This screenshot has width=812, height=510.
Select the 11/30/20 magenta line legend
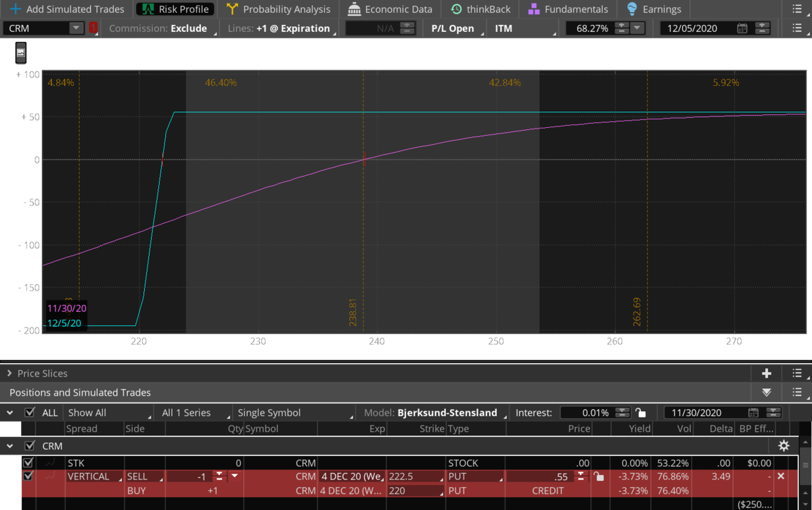pyautogui.click(x=67, y=308)
